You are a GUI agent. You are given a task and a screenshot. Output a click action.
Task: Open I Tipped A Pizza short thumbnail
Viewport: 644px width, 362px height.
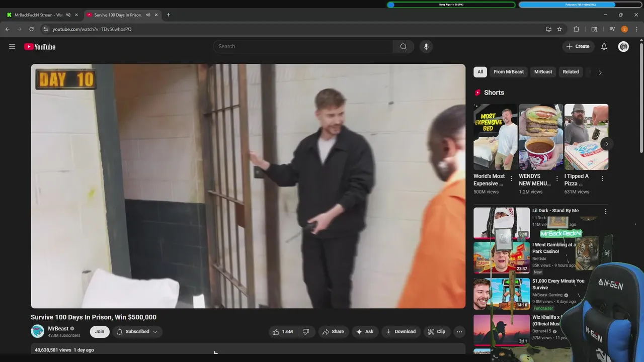[x=586, y=137]
